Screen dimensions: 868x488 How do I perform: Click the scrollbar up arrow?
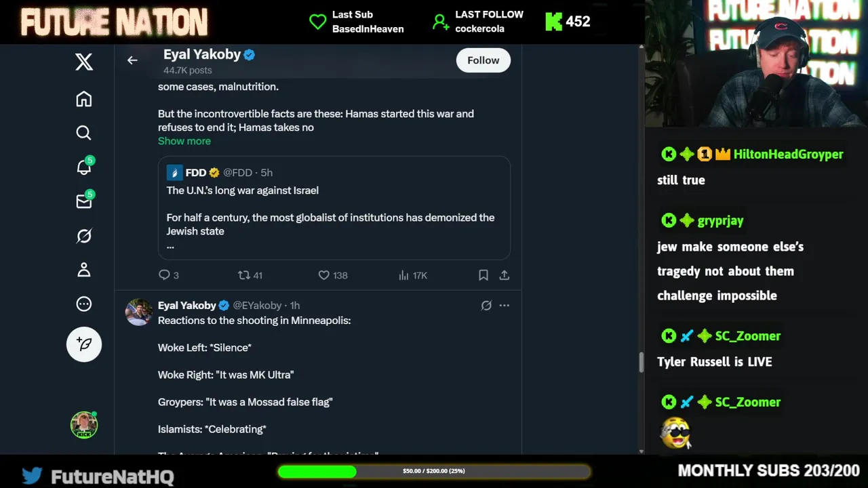(x=642, y=48)
